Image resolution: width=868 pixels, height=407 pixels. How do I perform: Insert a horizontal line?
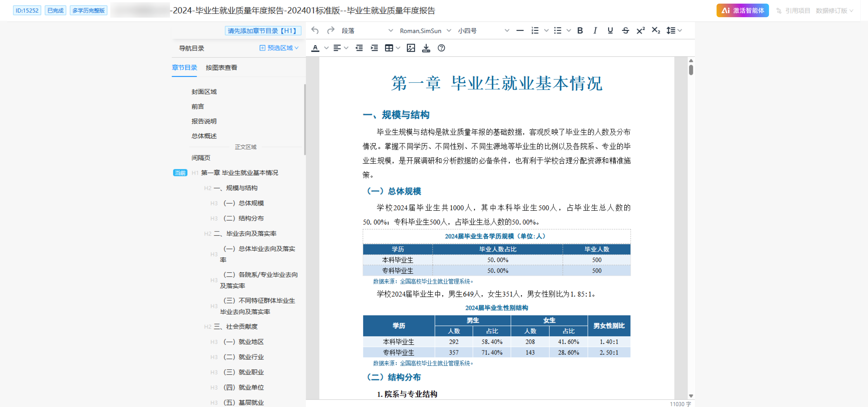tap(520, 31)
